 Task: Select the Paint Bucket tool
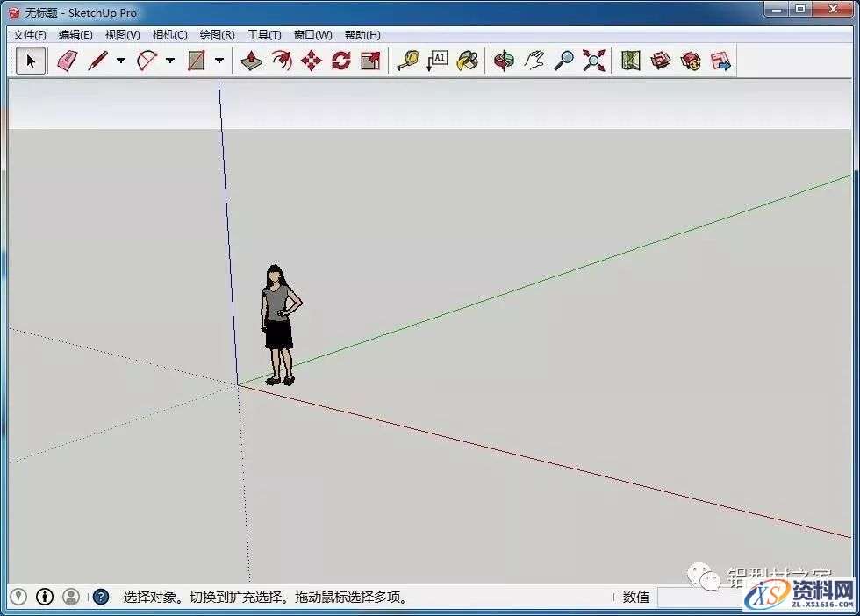point(468,61)
